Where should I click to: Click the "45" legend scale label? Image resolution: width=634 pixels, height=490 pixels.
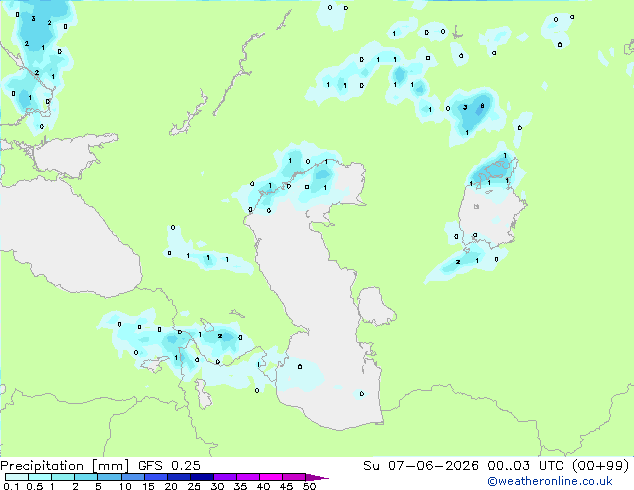click(x=286, y=486)
